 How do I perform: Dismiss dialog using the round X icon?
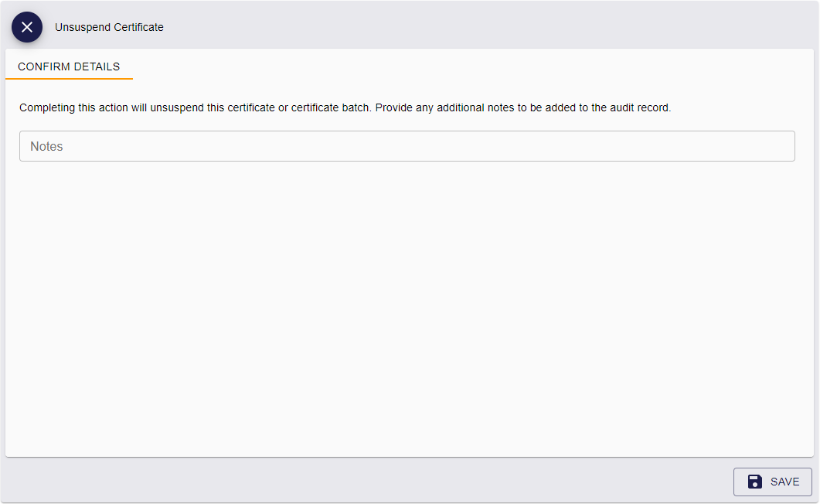pos(27,27)
